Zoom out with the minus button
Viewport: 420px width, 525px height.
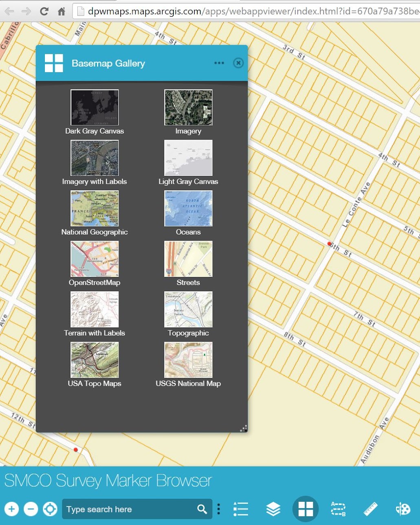(31, 509)
